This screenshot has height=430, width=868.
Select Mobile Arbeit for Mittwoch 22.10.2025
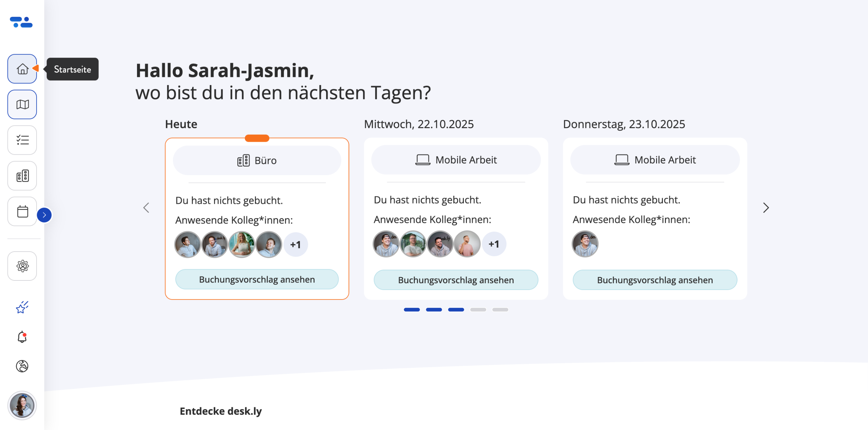point(456,160)
